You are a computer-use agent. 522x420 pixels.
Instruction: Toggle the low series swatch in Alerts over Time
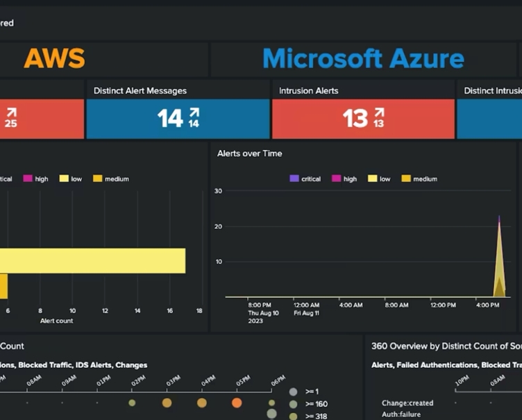coord(373,178)
